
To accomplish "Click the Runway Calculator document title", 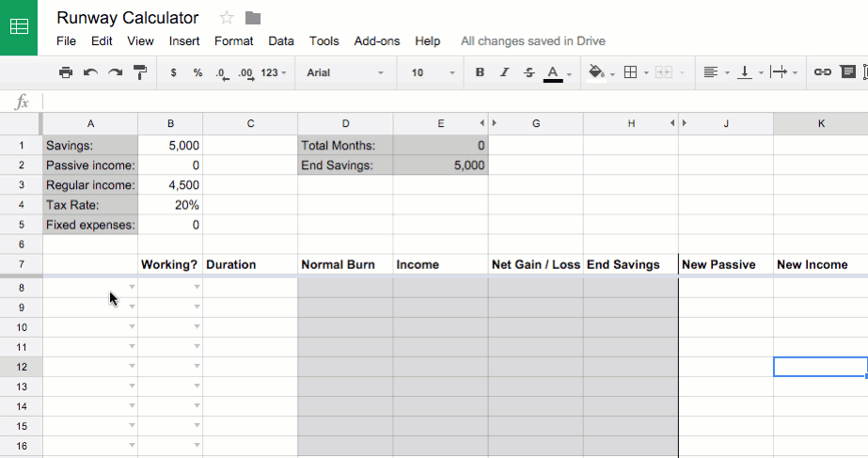I will tap(128, 18).
